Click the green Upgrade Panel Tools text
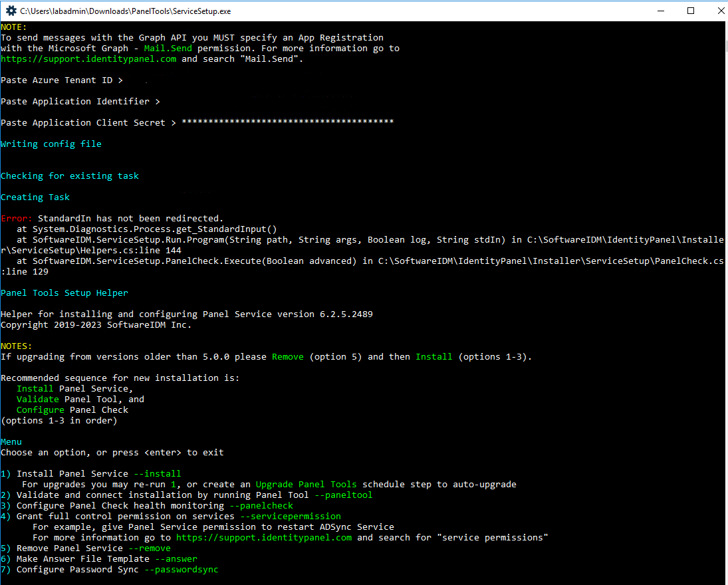This screenshot has height=585, width=728. [x=306, y=485]
